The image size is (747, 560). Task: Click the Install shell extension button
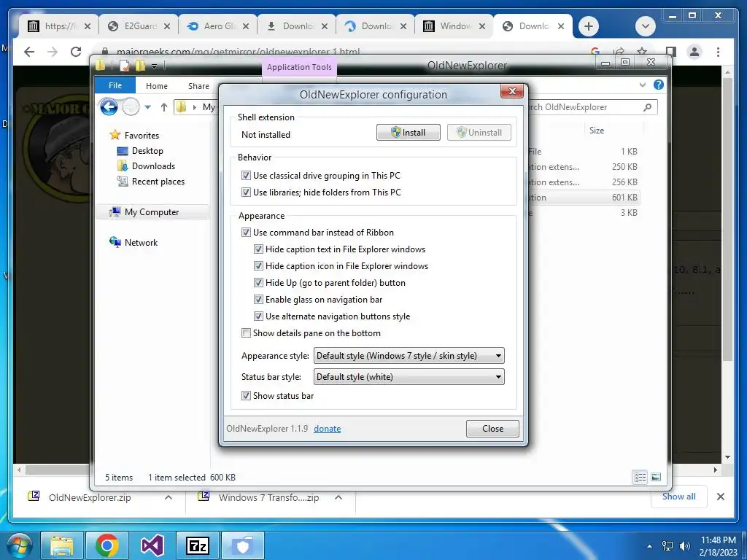tap(409, 133)
